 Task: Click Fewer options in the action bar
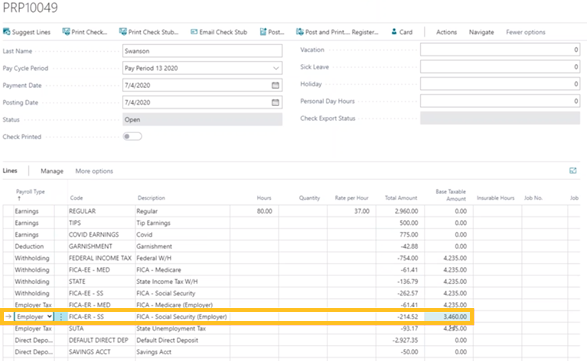pyautogui.click(x=526, y=32)
